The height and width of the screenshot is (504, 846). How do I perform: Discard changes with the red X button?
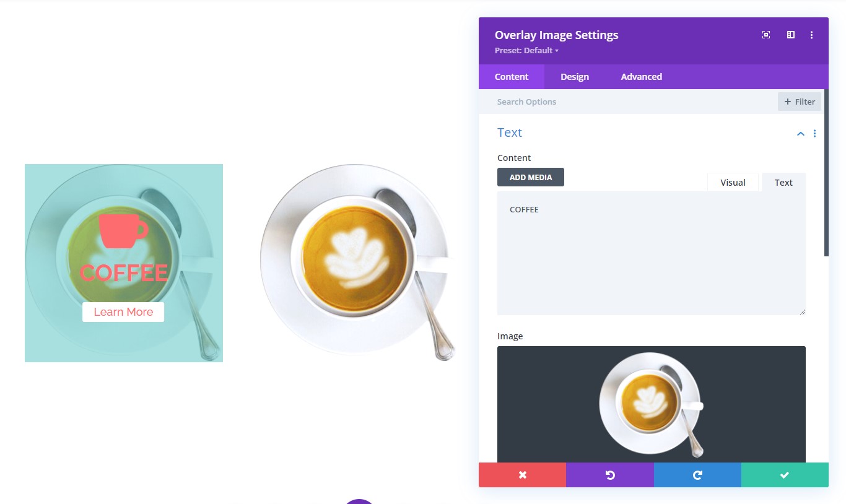pos(522,475)
